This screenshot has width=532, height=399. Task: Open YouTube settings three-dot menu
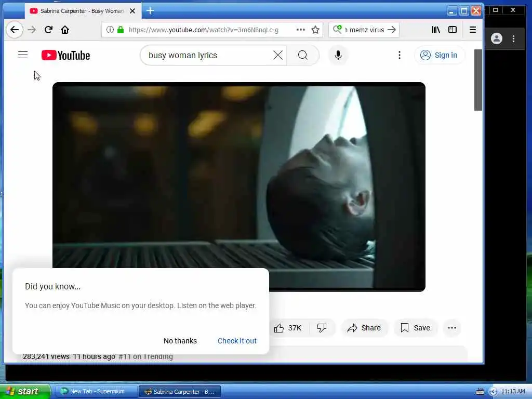point(400,55)
